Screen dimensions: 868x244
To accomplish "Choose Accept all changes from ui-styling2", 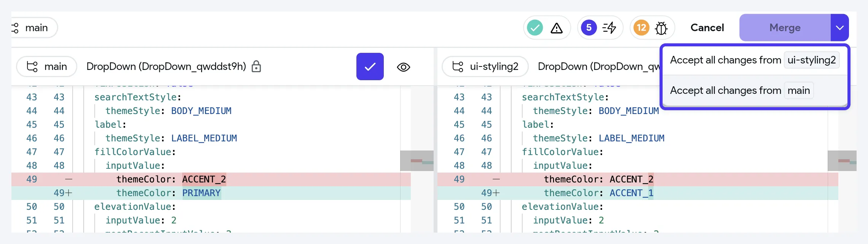I will [755, 60].
